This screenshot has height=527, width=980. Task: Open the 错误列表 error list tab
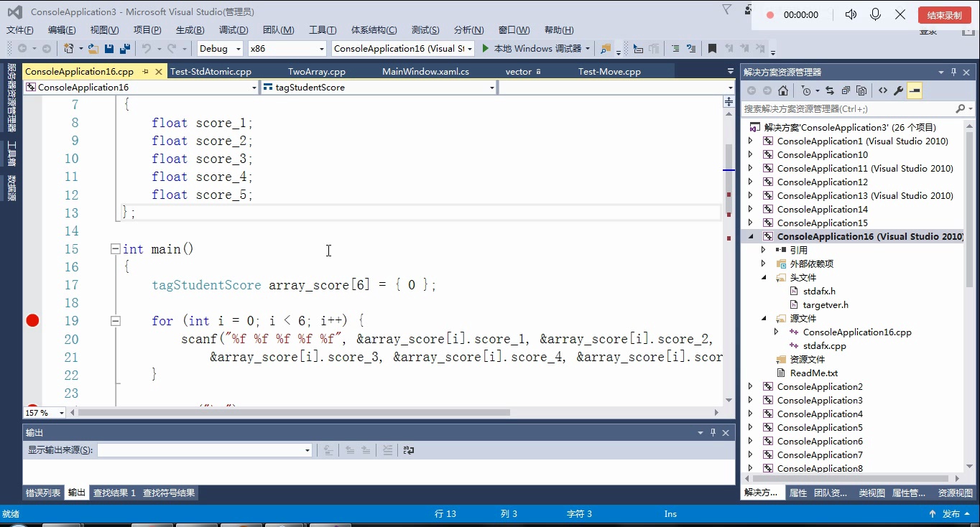(43, 493)
